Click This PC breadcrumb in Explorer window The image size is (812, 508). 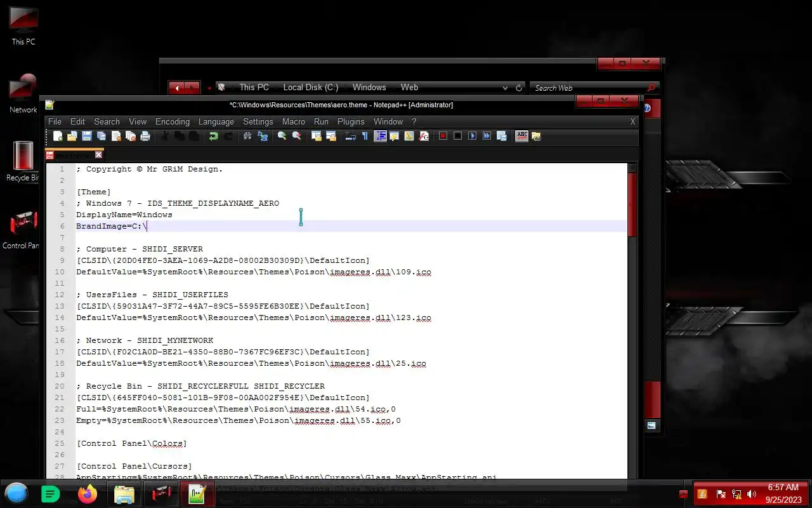(254, 88)
